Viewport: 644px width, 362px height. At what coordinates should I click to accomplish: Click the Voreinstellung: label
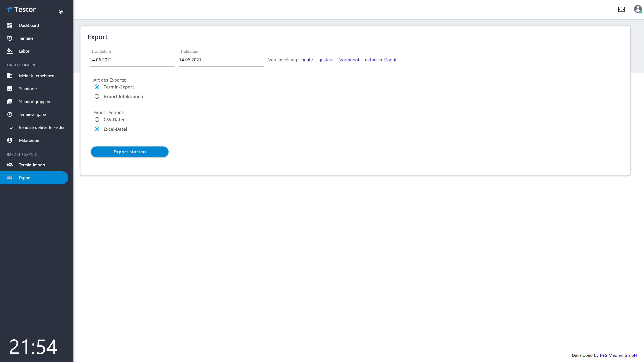pyautogui.click(x=283, y=60)
